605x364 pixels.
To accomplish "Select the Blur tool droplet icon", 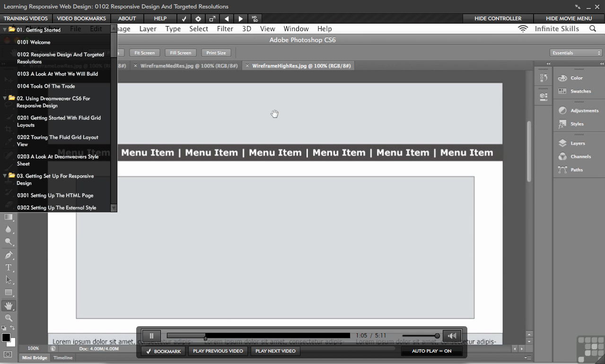I will [x=9, y=229].
